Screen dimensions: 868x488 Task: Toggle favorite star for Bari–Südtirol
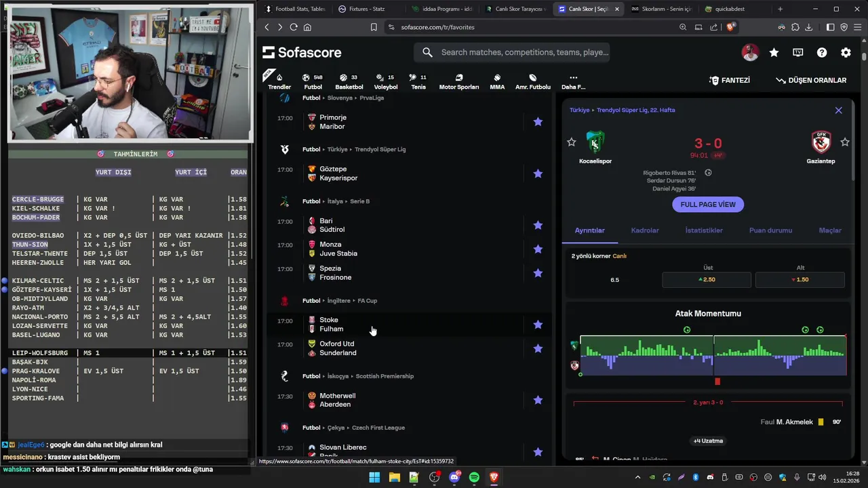538,225
